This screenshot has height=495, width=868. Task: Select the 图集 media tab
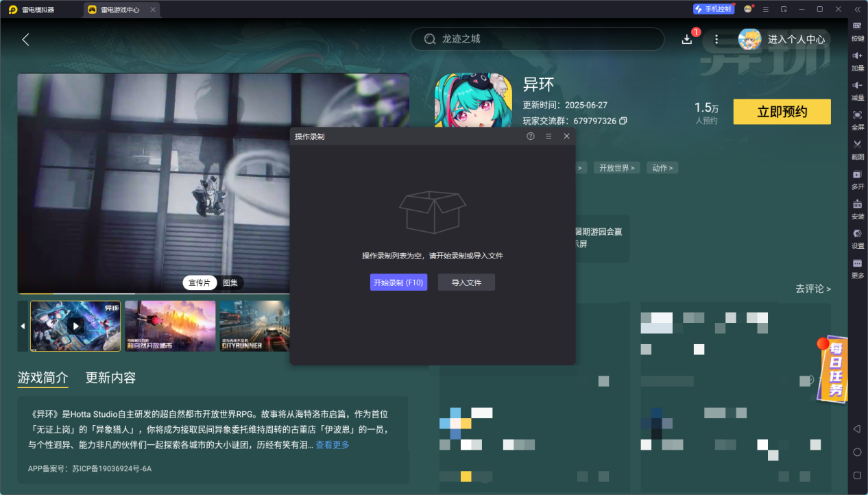click(x=230, y=282)
